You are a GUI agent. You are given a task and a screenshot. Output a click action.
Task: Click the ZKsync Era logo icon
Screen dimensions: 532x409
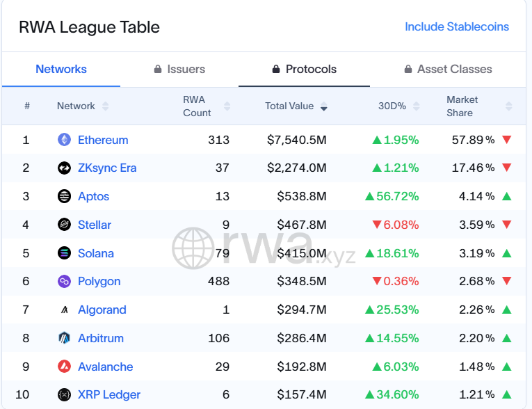64,168
